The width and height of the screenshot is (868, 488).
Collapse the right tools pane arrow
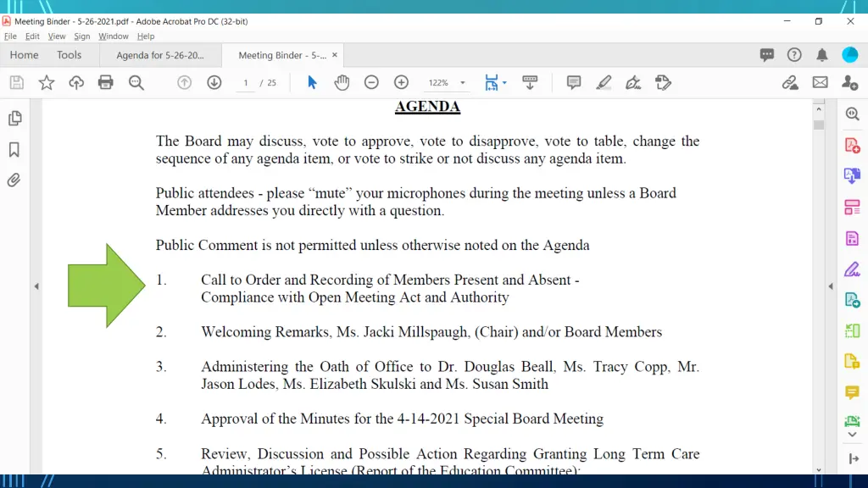point(831,286)
